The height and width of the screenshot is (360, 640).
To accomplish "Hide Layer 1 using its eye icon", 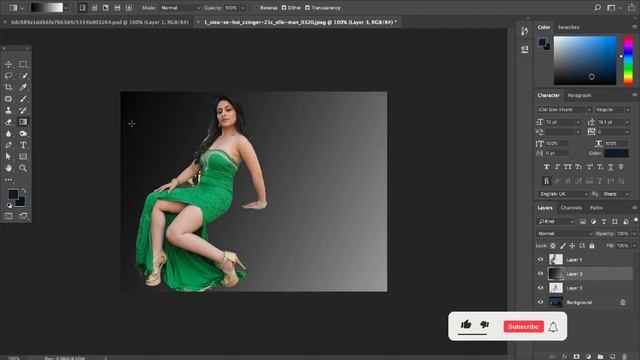I will (x=540, y=260).
